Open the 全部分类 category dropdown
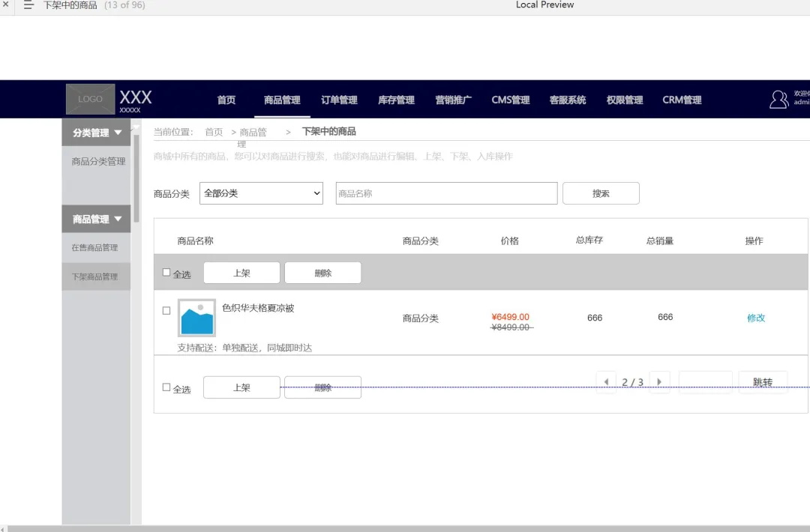The width and height of the screenshot is (810, 532). (x=262, y=193)
